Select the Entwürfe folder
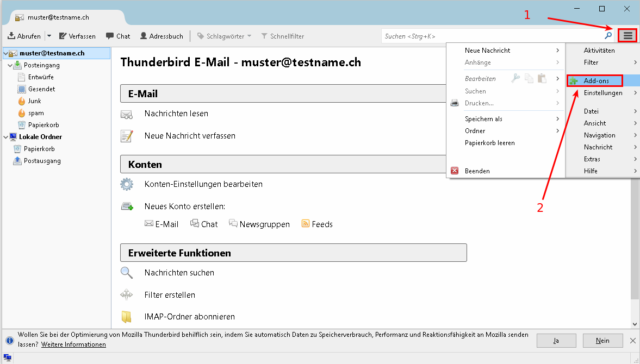The image size is (640, 364). (x=41, y=77)
